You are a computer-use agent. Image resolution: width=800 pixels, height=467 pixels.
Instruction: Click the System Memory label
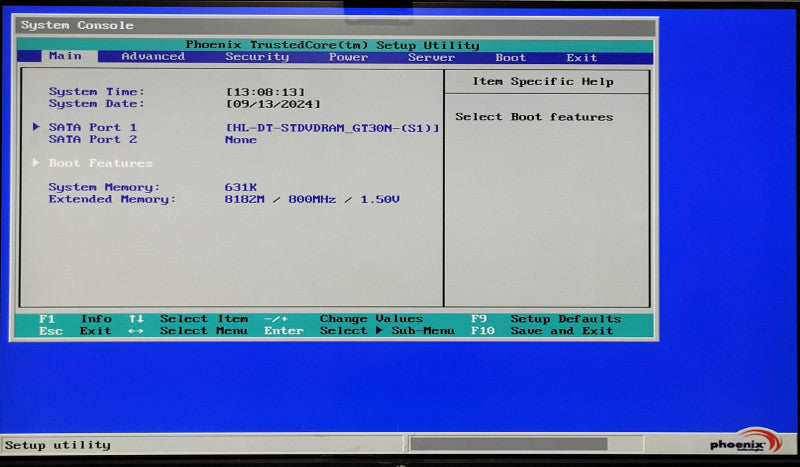(x=104, y=187)
